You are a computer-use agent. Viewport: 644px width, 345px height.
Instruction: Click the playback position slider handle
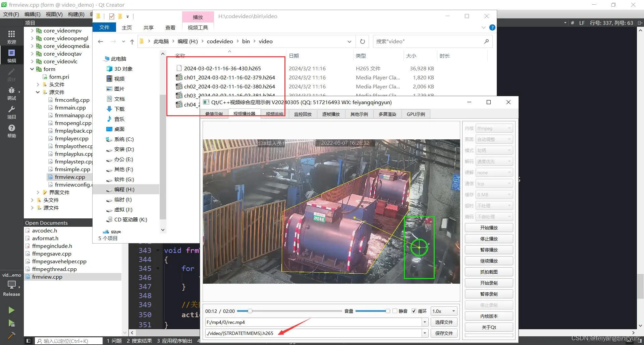click(250, 311)
